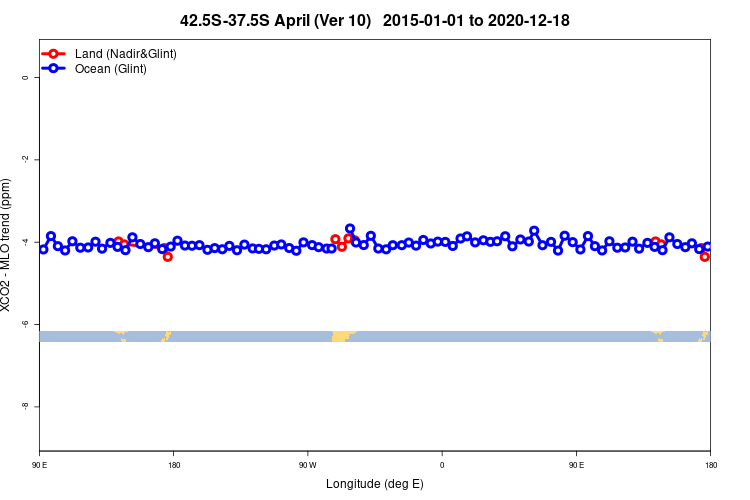Click the large yellow land patch in the map strip

pyautogui.click(x=341, y=336)
